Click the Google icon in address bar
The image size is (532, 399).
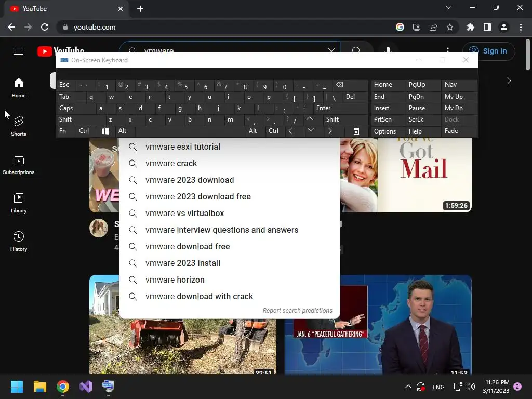pyautogui.click(x=400, y=27)
